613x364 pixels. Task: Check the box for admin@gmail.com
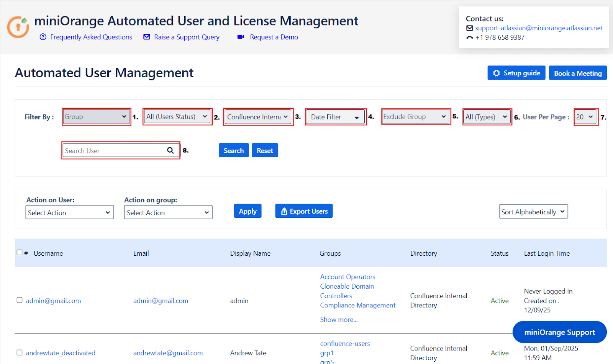tap(20, 300)
